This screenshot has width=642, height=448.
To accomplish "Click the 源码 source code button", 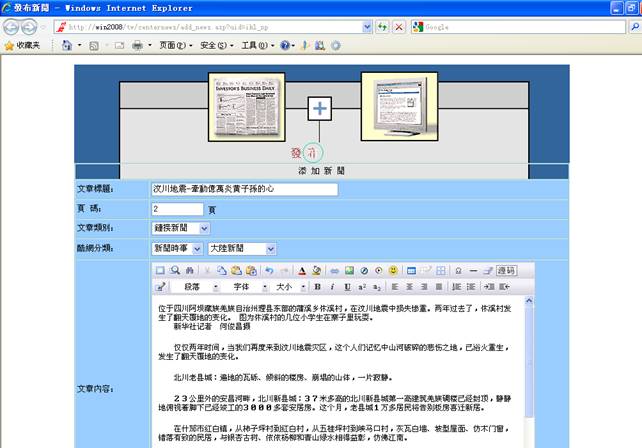I will click(506, 271).
